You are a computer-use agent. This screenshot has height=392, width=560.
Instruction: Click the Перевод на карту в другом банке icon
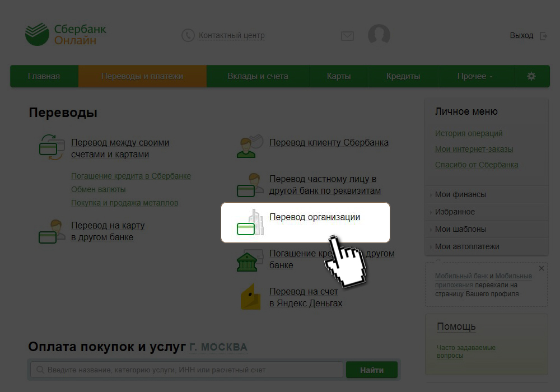point(52,231)
